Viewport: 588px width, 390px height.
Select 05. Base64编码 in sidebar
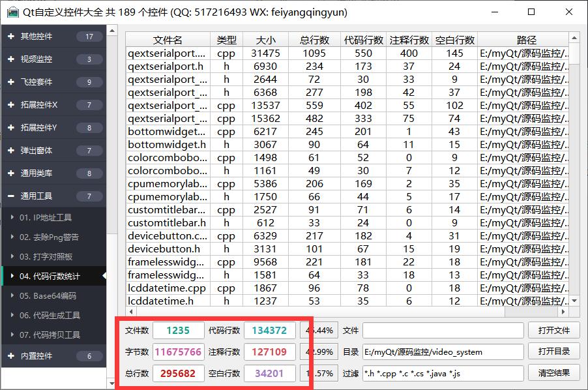[x=48, y=295]
